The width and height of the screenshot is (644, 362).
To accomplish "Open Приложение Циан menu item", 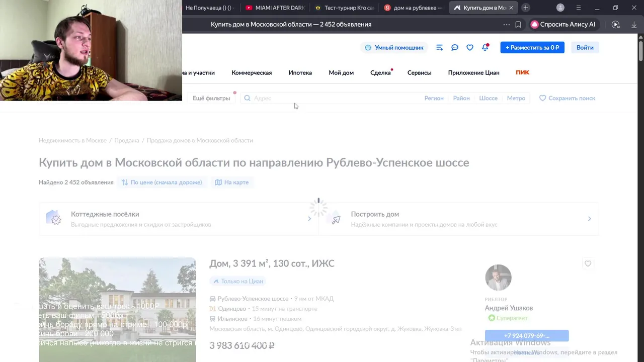I will (x=473, y=73).
